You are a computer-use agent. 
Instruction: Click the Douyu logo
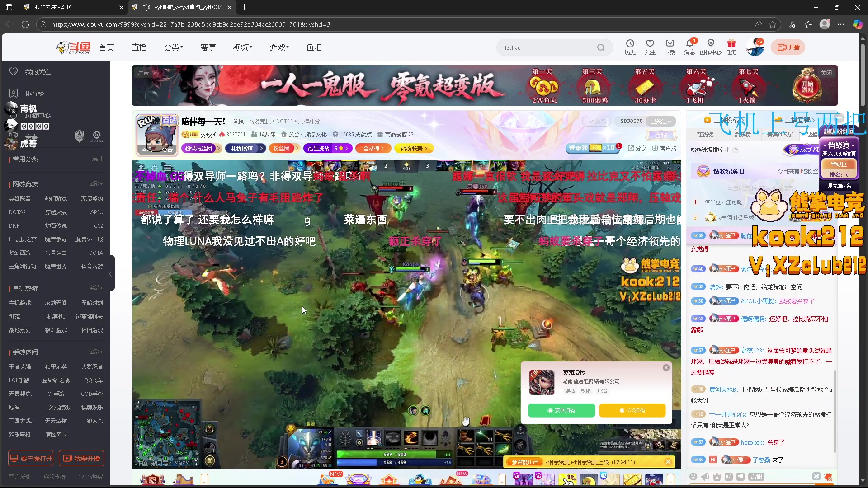(74, 47)
